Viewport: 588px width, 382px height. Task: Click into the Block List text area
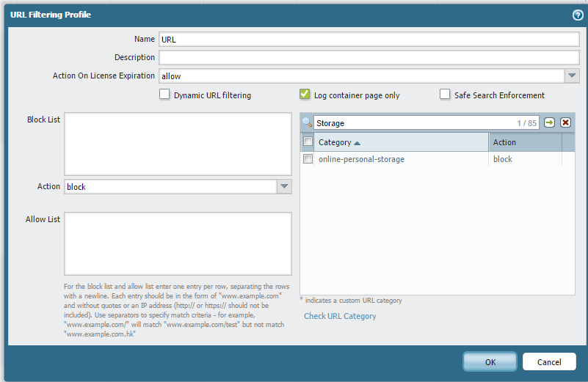[x=178, y=144]
